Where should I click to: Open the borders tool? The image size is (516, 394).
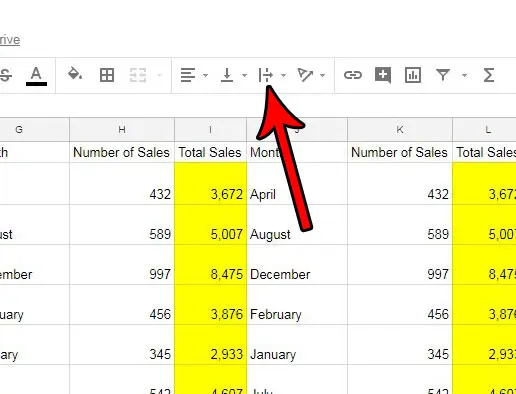tap(107, 75)
